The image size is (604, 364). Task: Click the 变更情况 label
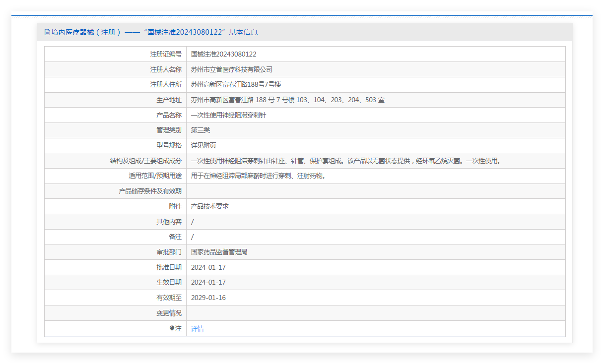pos(169,313)
